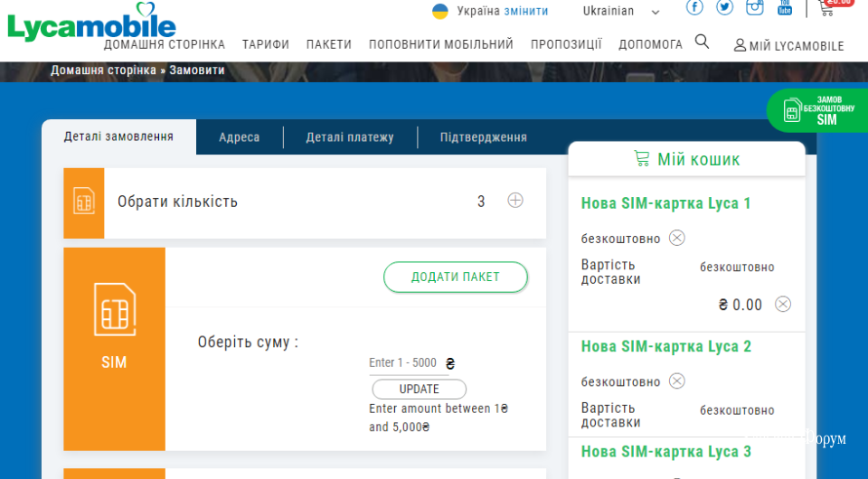Switch to the Адреса tab

(239, 137)
